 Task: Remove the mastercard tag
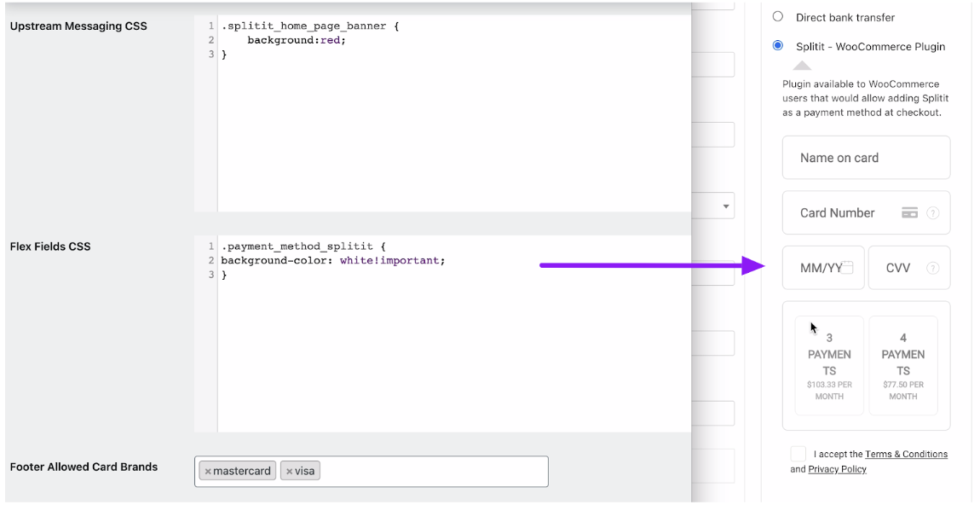coord(208,472)
